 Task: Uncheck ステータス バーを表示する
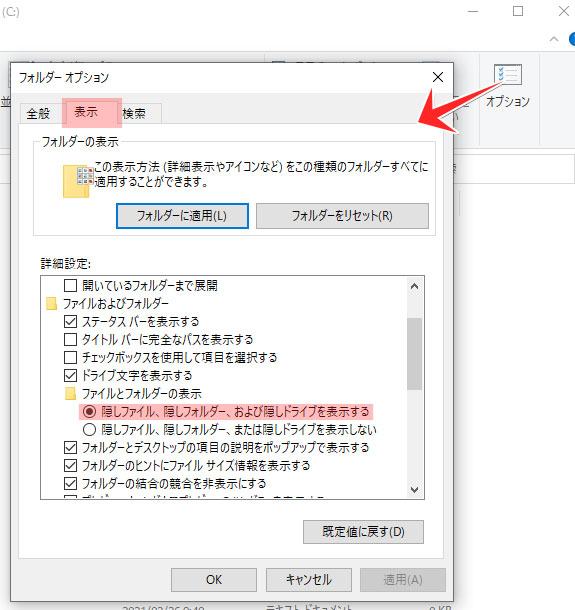click(70, 322)
